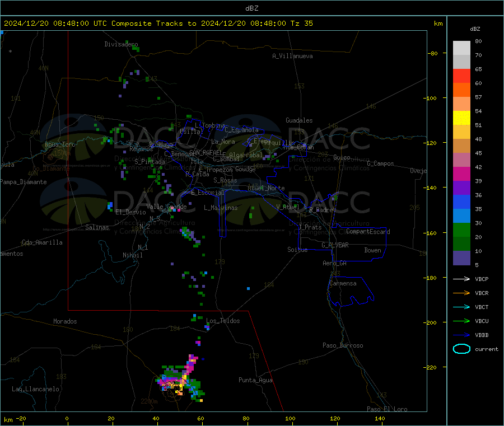Click the Bowen map label
This screenshot has width=504, height=426.
coord(372,250)
